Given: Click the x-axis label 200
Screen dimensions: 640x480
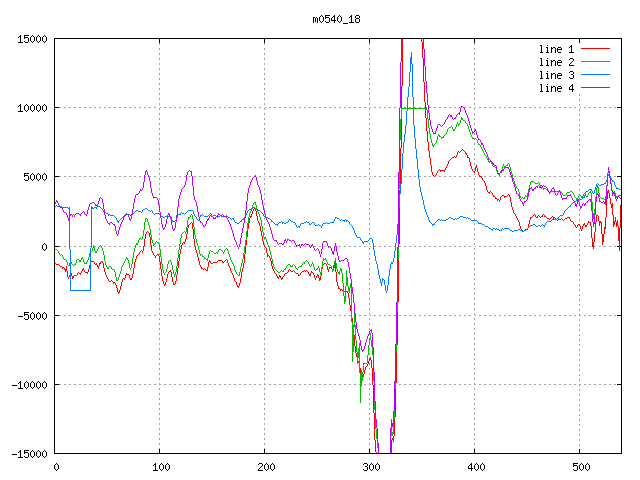Looking at the screenshot, I should (266, 467).
